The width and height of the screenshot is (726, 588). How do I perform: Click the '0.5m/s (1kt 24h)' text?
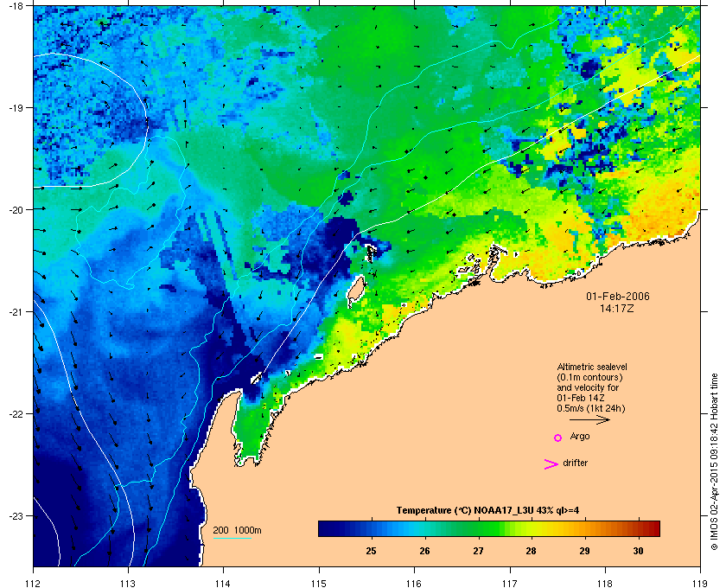[591, 409]
